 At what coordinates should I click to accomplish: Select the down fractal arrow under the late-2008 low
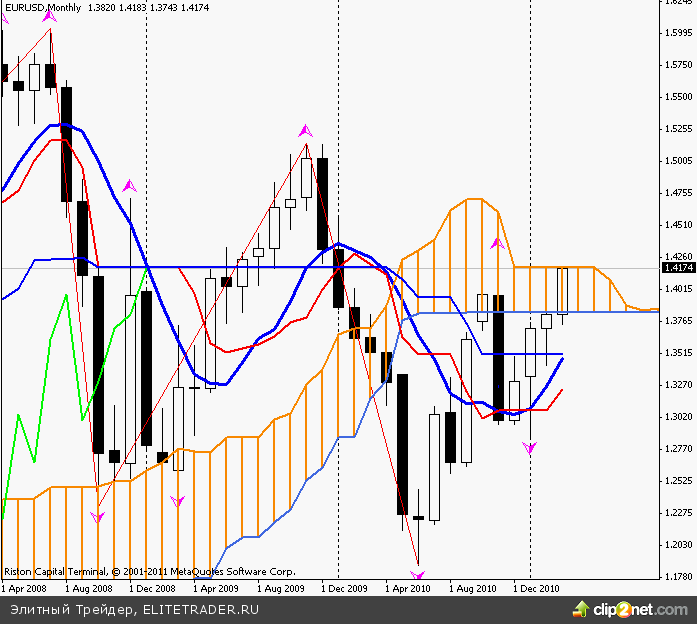point(97,517)
